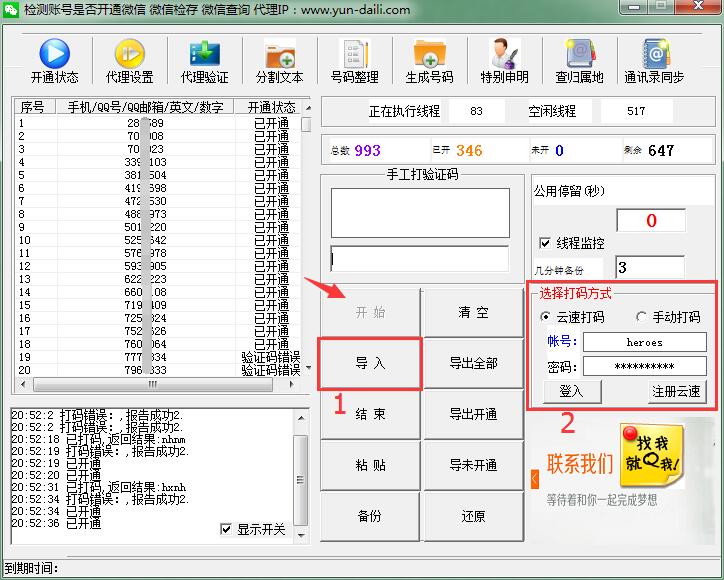Click the 手机/QQ号 column header
The image size is (724, 580).
(145, 107)
